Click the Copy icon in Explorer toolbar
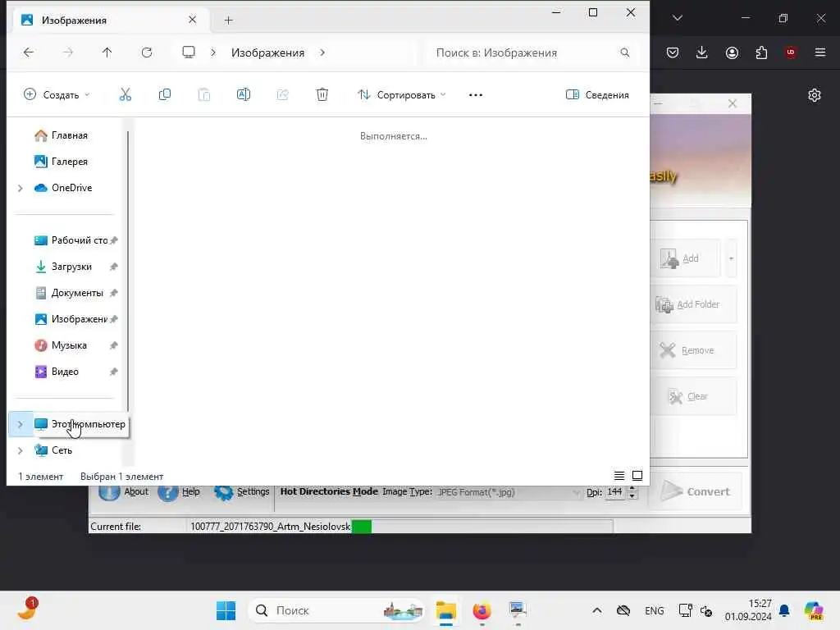 [164, 95]
